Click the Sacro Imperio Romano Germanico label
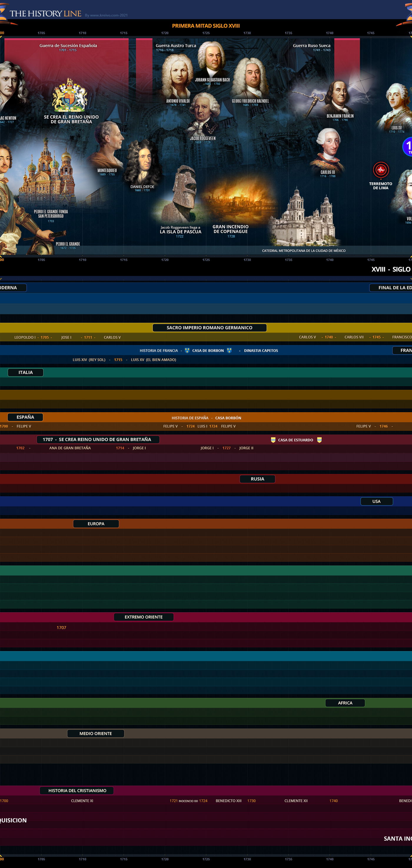 pyautogui.click(x=210, y=327)
